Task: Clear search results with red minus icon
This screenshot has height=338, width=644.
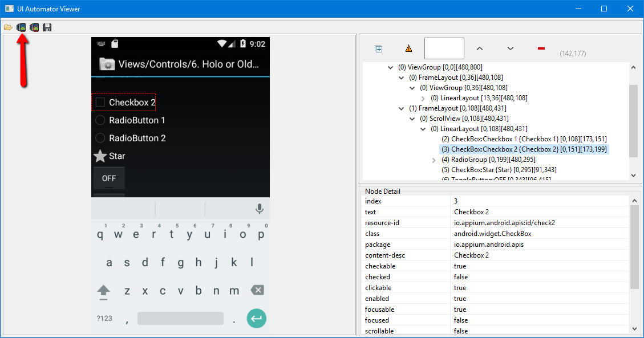Action: (x=541, y=48)
